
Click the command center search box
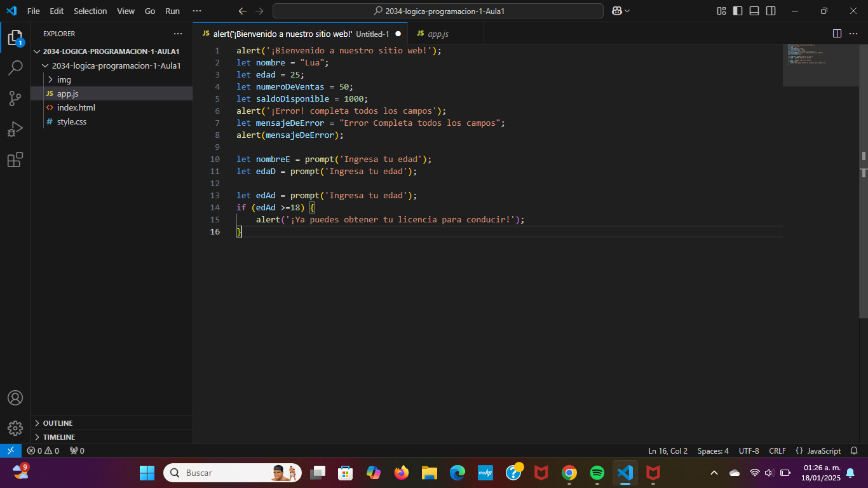coord(438,11)
